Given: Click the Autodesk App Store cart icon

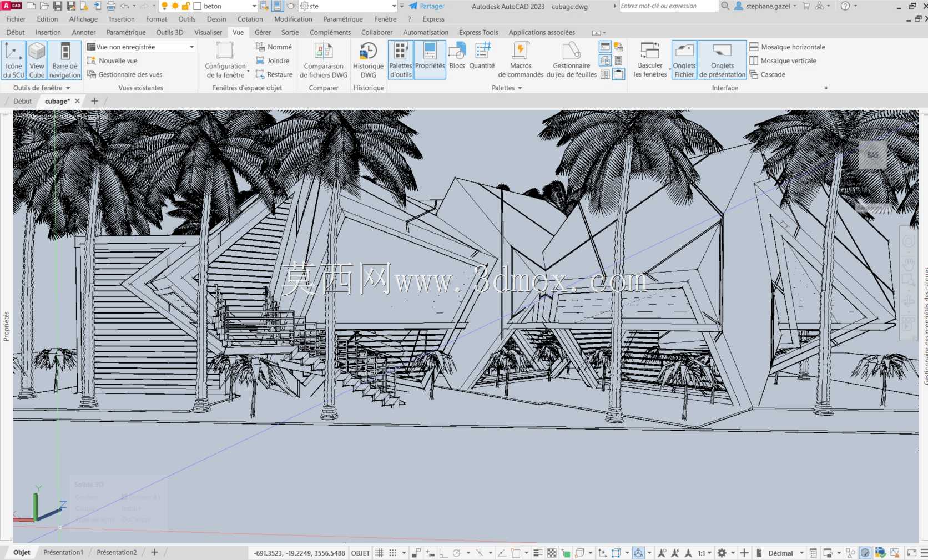Looking at the screenshot, I should coord(806,6).
